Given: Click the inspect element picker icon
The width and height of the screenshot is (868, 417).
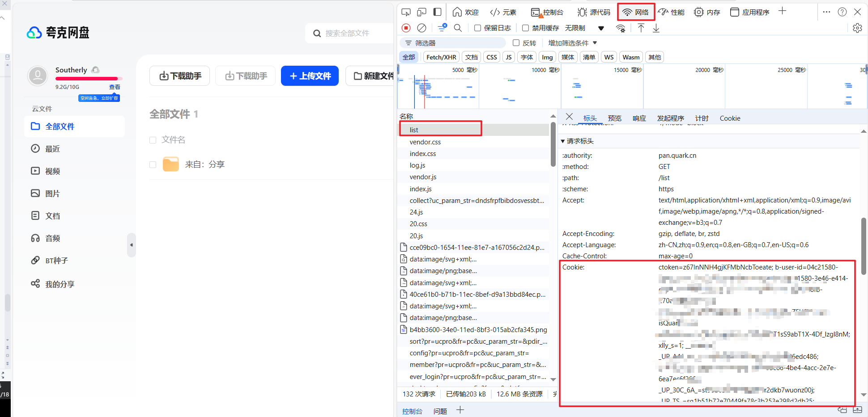Looking at the screenshot, I should click(406, 12).
